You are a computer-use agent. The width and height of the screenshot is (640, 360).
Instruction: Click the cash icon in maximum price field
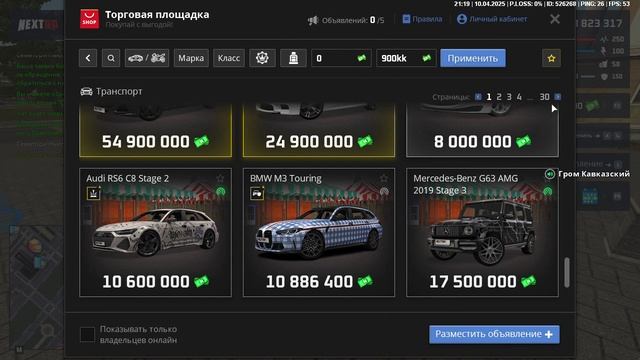point(427,58)
